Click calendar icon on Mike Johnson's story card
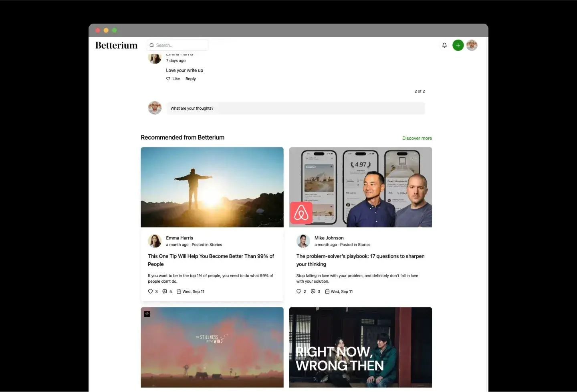 (x=327, y=291)
